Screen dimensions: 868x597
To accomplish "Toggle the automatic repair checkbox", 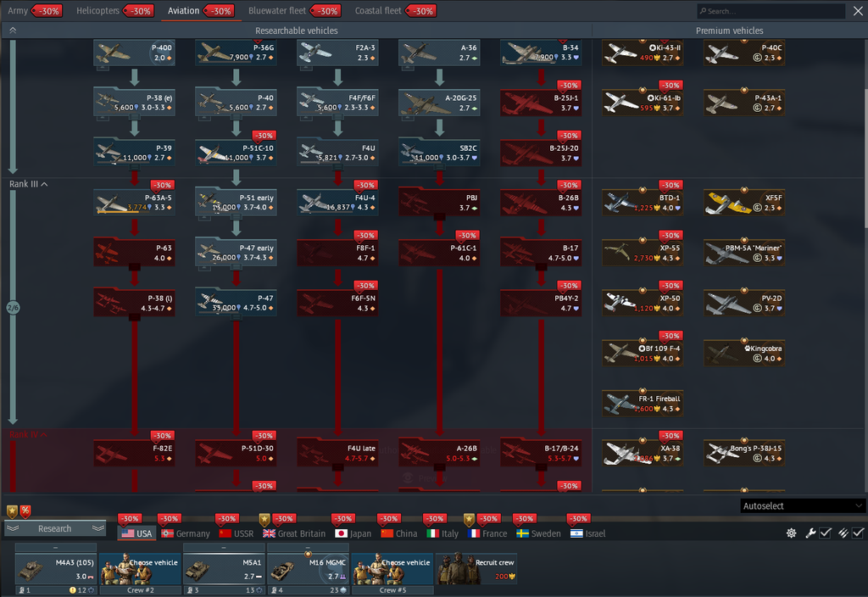I will point(826,533).
